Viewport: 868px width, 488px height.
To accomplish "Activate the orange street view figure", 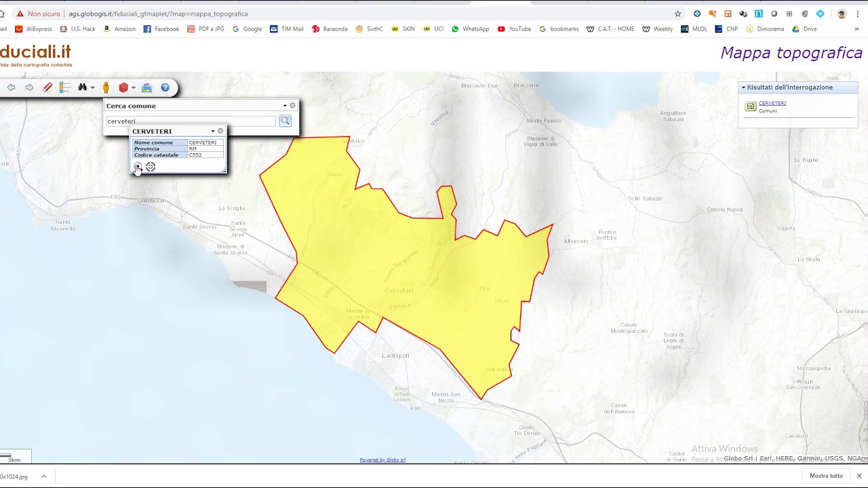I will pyautogui.click(x=106, y=87).
